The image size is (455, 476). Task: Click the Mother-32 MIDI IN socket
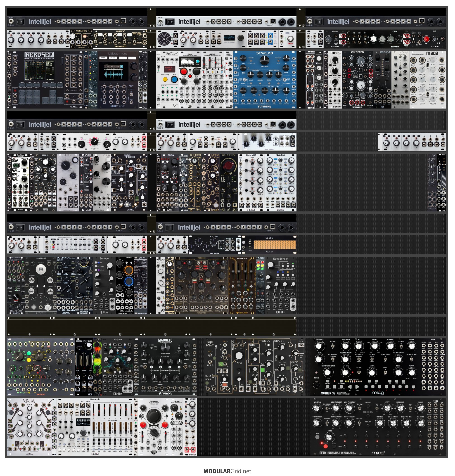[317, 385]
